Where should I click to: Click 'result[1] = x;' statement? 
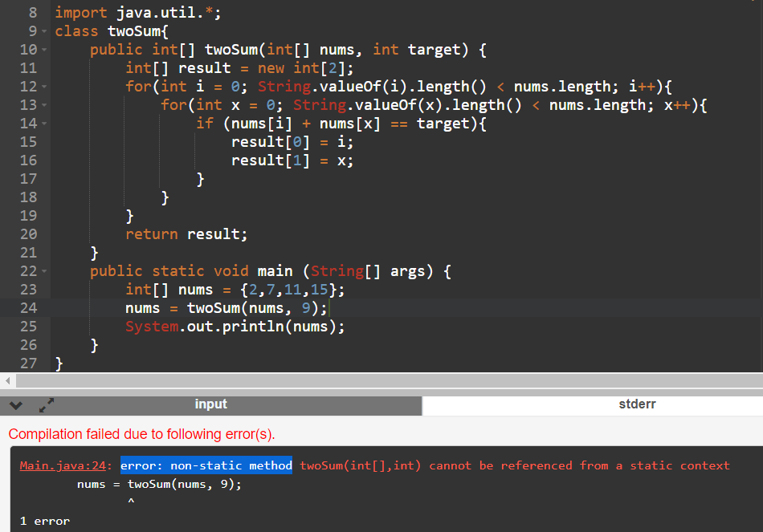(x=292, y=160)
